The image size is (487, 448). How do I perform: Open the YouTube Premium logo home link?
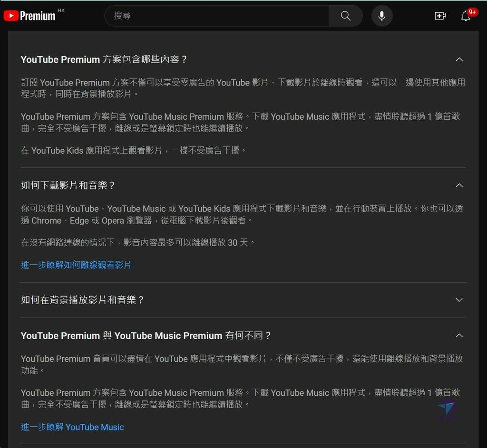[29, 16]
